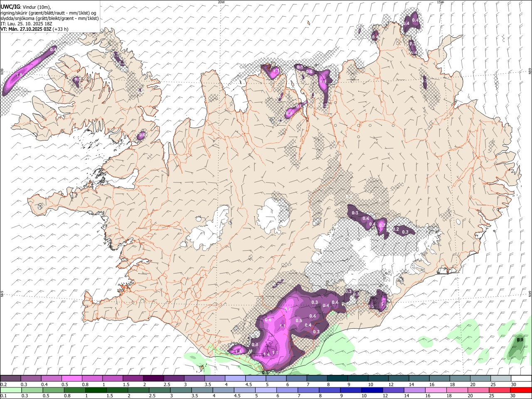The height and width of the screenshot is (399, 532).
Task: Click the '30' label of the upper legend scale
Action: [514, 384]
